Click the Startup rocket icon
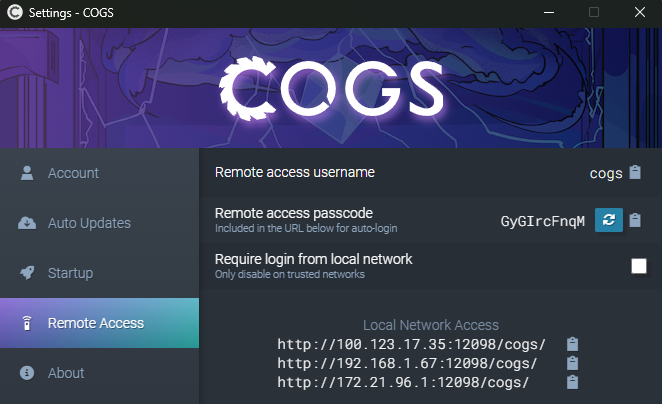This screenshot has height=404, width=662. [x=27, y=273]
